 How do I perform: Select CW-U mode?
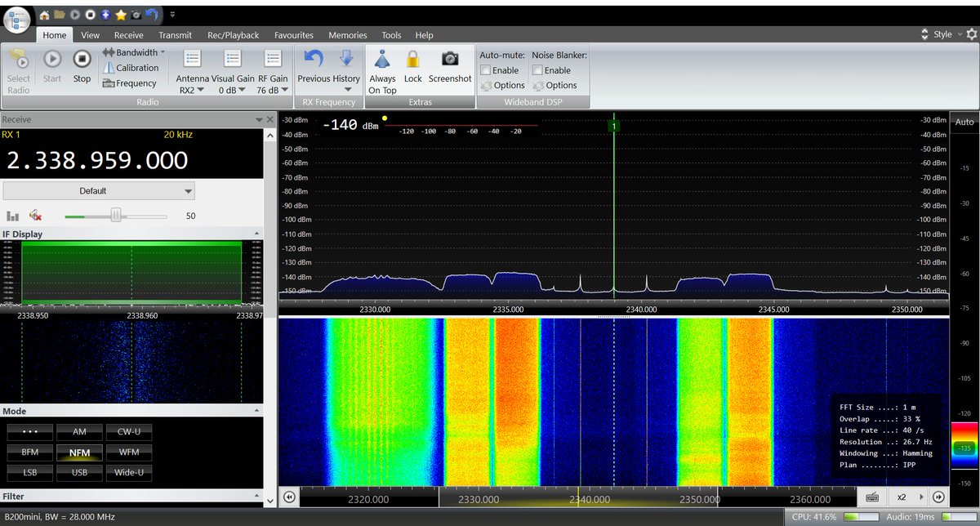[128, 432]
